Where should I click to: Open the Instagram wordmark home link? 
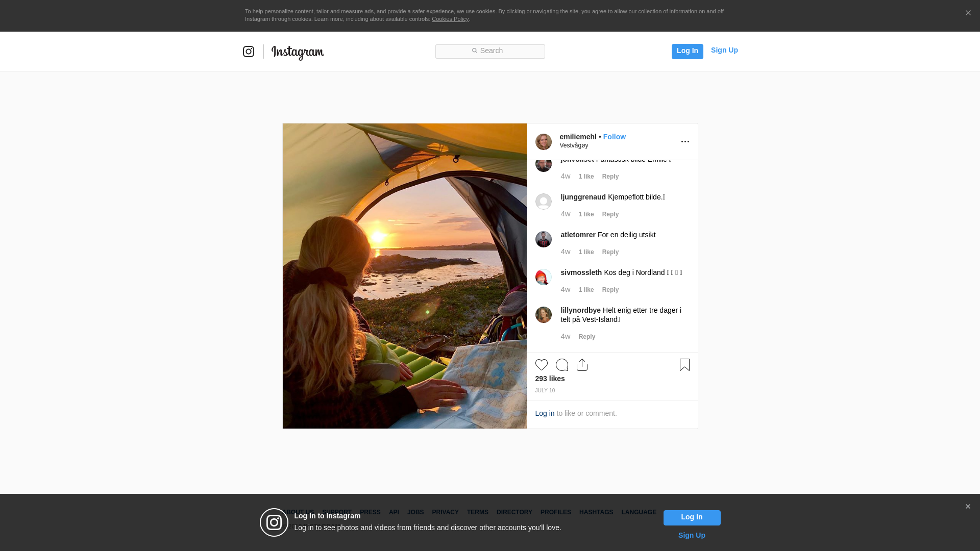click(298, 53)
